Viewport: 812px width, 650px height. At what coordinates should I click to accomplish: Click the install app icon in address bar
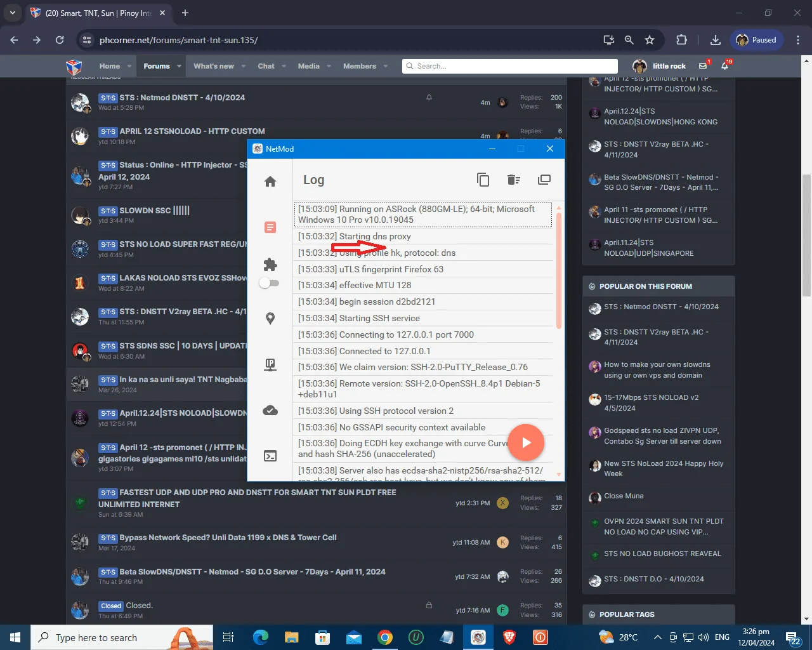(608, 40)
